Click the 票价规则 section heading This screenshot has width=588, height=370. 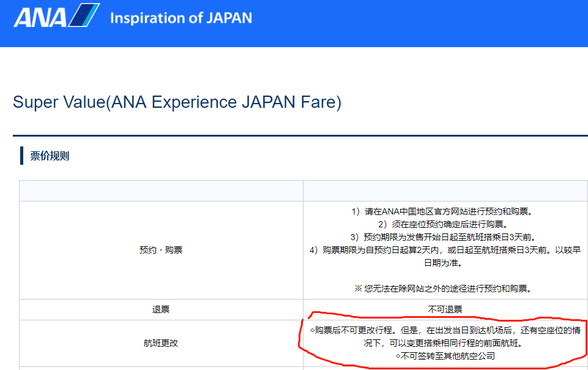point(50,156)
